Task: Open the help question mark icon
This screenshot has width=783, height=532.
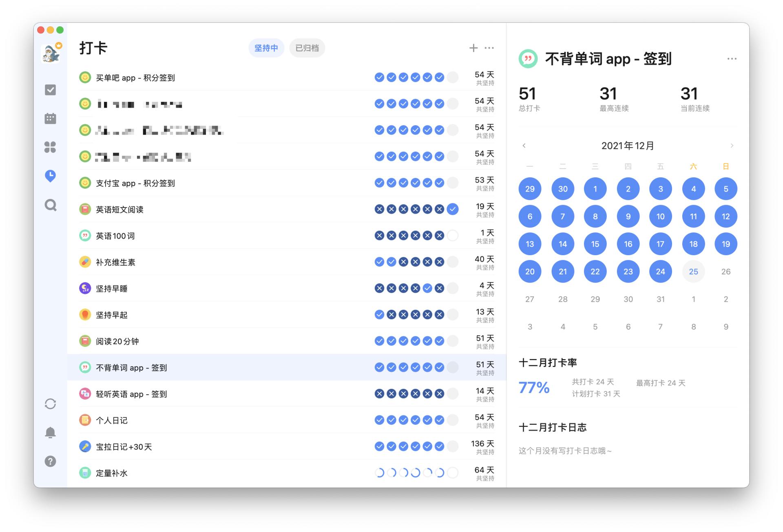Action: 50,461
